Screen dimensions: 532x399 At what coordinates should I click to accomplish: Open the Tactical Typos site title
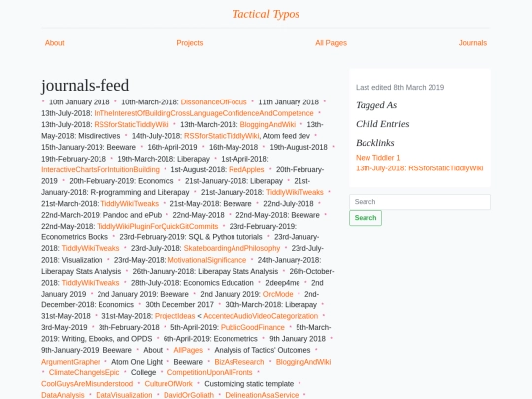coord(266,14)
